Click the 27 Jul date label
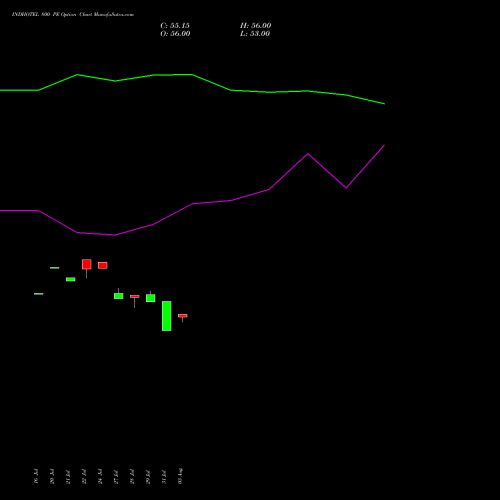500x500 pixels. (116, 477)
